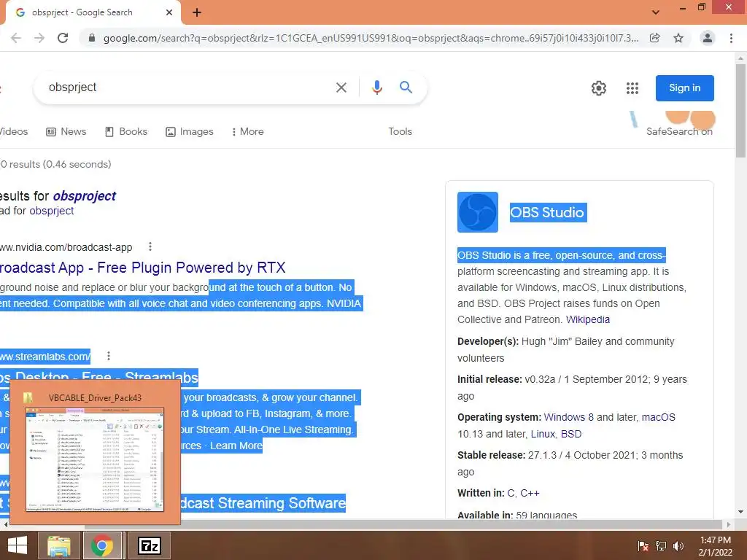Open SafeSearch on settings
The image size is (747, 560).
click(x=679, y=131)
